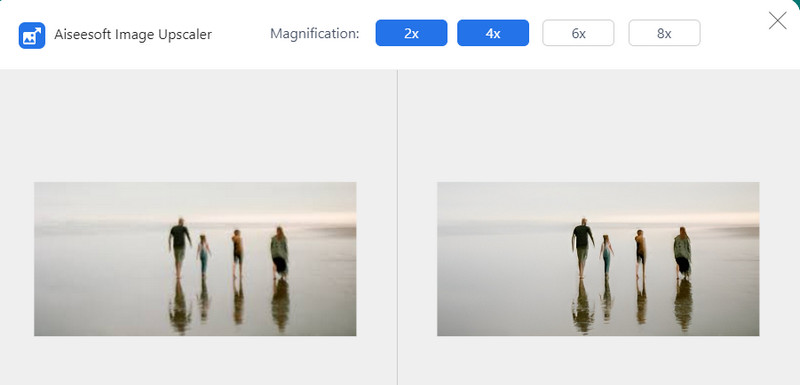Image resolution: width=800 pixels, height=385 pixels.
Task: Select the upscaled output image on the right
Action: (x=598, y=259)
